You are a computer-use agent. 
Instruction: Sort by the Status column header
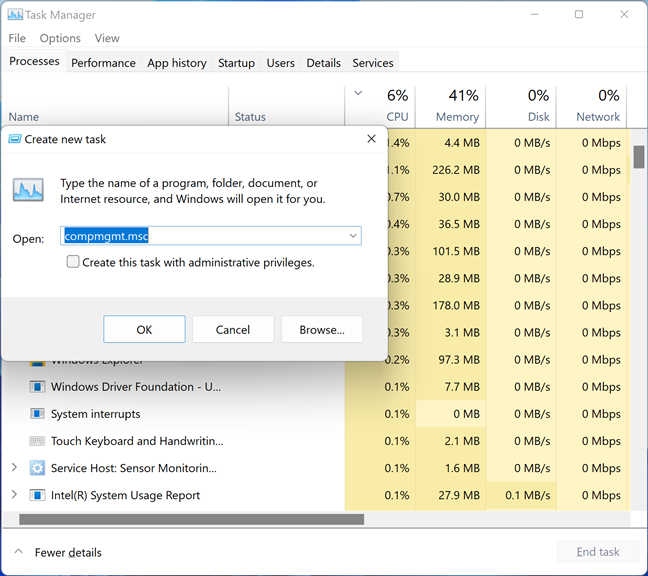pyautogui.click(x=287, y=106)
